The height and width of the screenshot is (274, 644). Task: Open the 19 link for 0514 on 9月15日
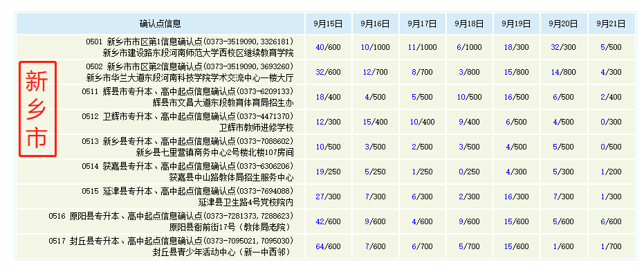coord(320,172)
